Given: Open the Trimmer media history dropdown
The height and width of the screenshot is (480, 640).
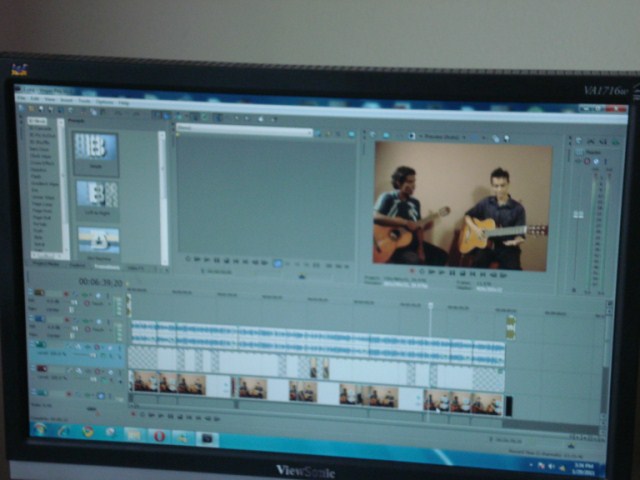Looking at the screenshot, I should coord(309,132).
